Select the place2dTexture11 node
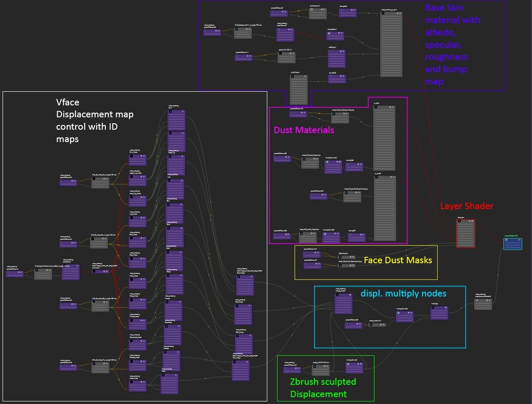Image resolution: width=532 pixels, height=404 pixels. (243, 58)
